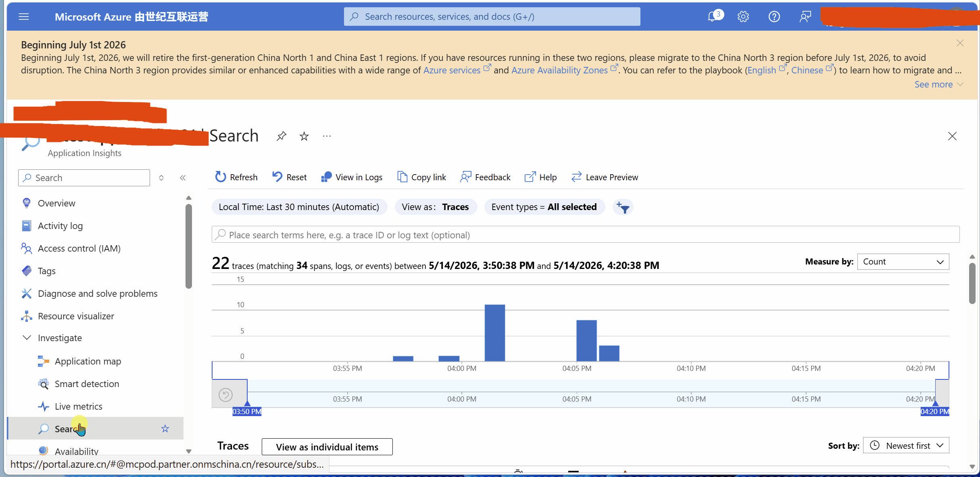
Task: Go to Overview
Action: 56,203
